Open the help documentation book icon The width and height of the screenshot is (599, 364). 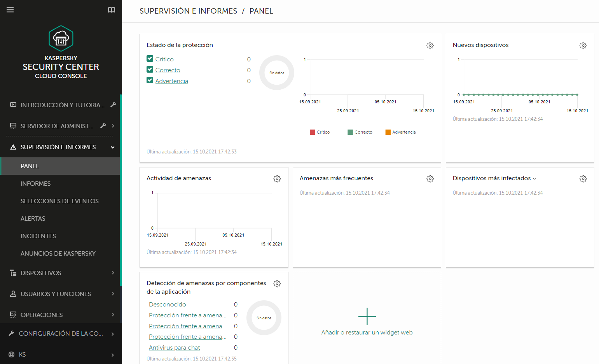pyautogui.click(x=112, y=10)
